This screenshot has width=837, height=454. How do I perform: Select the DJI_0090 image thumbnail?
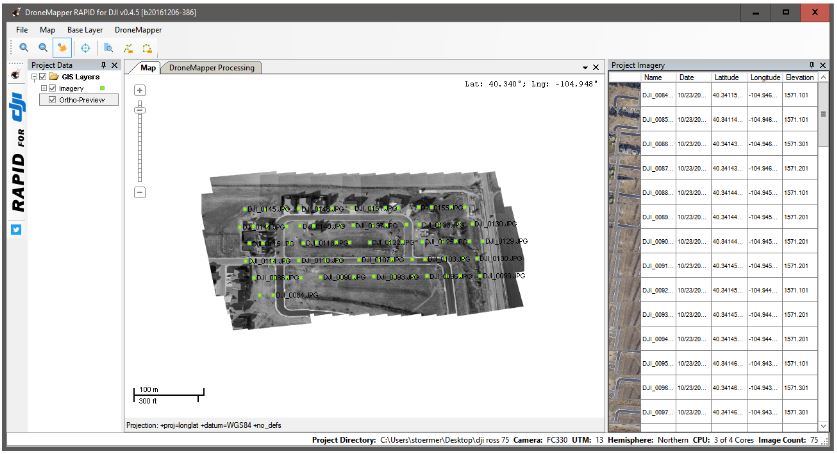coord(624,241)
